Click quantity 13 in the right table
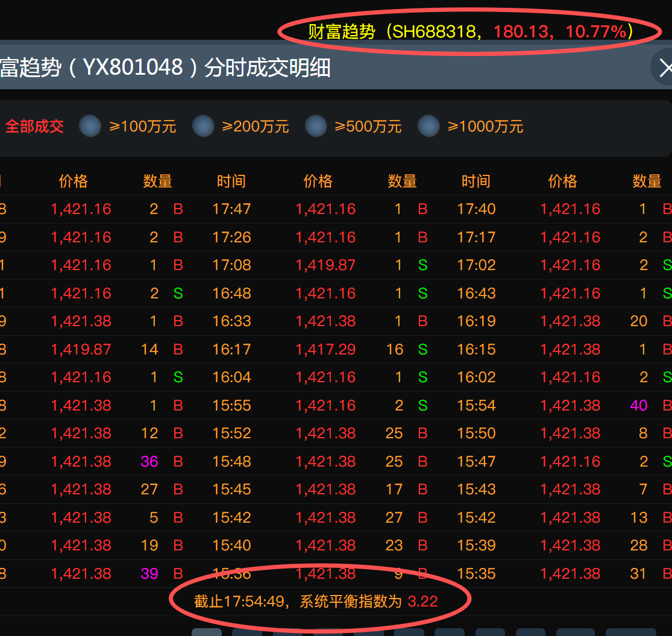The image size is (672, 636). point(639,517)
